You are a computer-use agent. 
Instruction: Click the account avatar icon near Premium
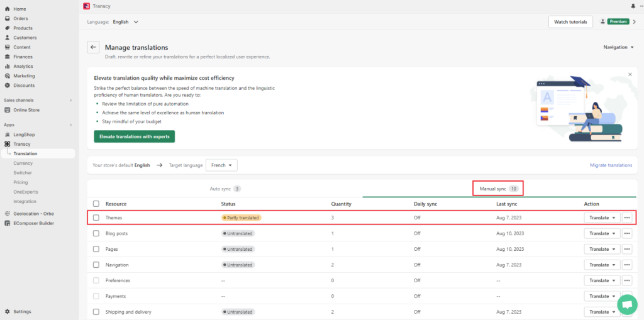tap(603, 21)
